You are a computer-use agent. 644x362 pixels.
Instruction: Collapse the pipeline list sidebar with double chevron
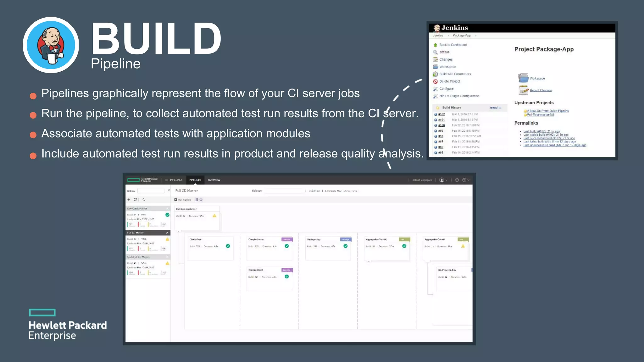[x=169, y=190]
